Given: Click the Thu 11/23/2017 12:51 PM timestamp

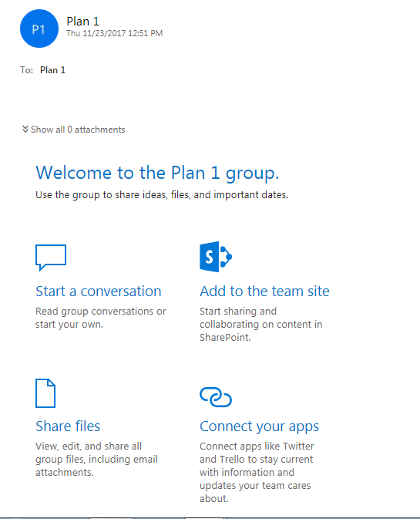Looking at the screenshot, I should (x=114, y=33).
